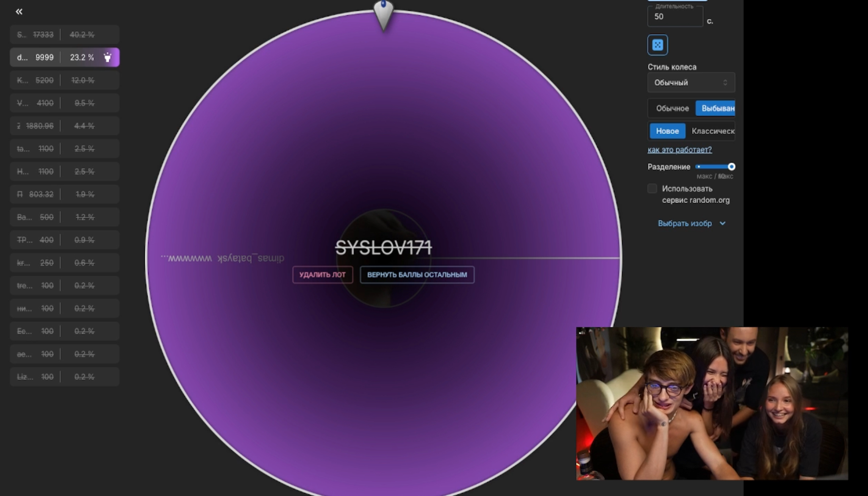This screenshot has height=496, width=868.
Task: Open the как это работает link
Action: click(679, 150)
